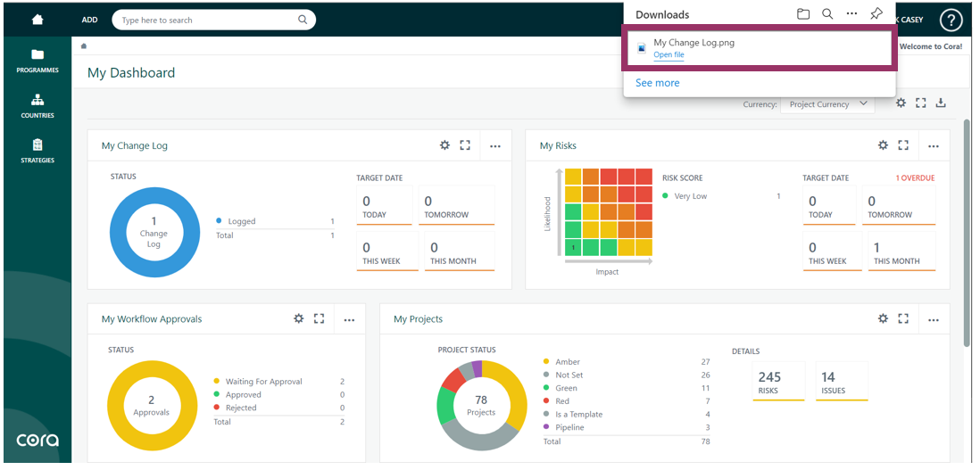Screen dimensions: 980x470
Task: Maximize the My Workflow Approvals widget
Action: [x=319, y=318]
